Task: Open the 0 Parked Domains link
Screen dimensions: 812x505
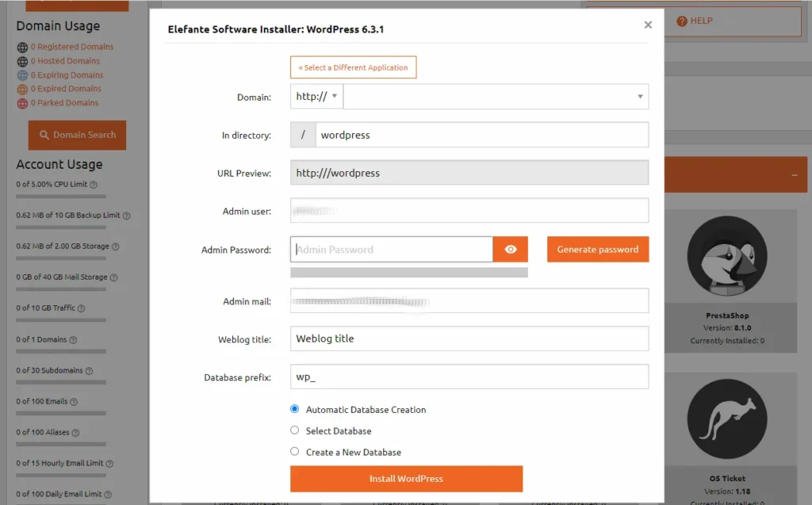Action: [x=64, y=102]
